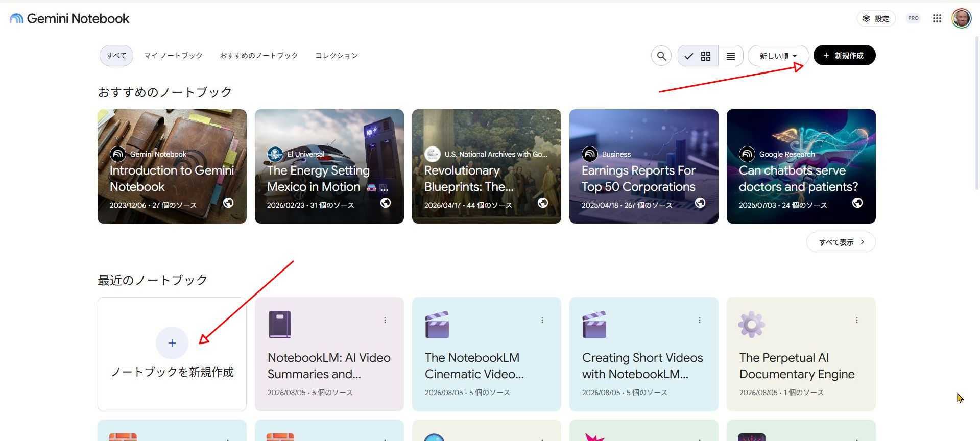Open more options for NotebookLM: AI Video Summaries

pyautogui.click(x=385, y=320)
